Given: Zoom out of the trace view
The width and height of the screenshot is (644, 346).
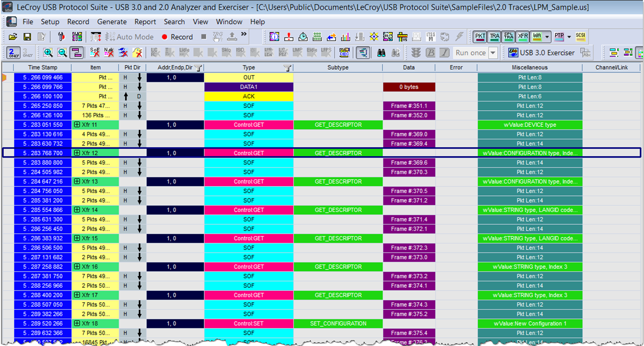Looking at the screenshot, I should pyautogui.click(x=62, y=53).
